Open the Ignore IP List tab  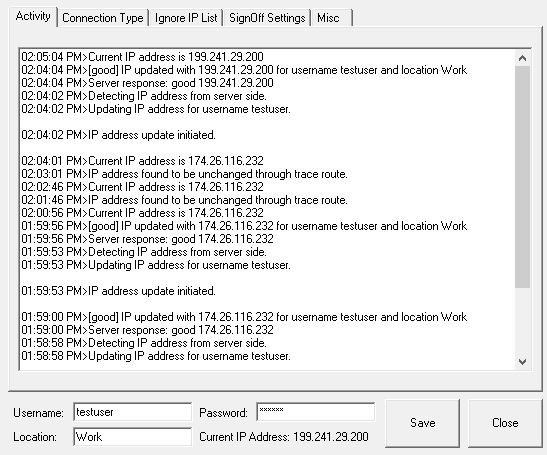coord(186,18)
